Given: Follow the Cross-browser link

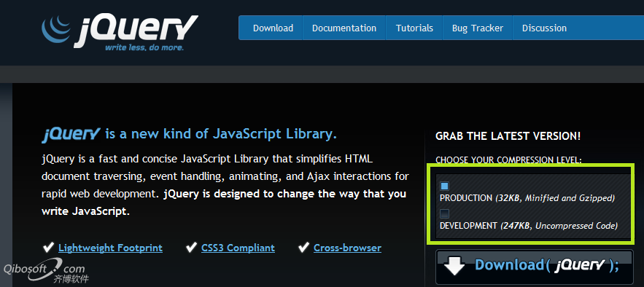Looking at the screenshot, I should coord(347,248).
